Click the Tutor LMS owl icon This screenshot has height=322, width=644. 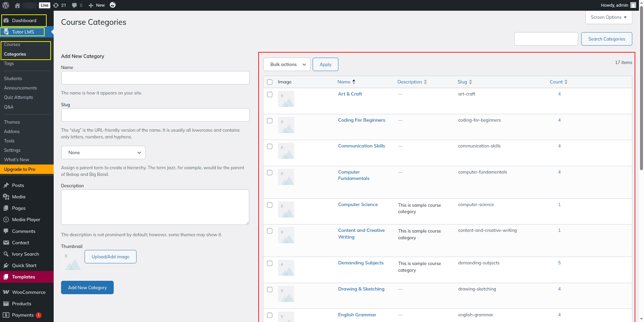[x=6, y=32]
